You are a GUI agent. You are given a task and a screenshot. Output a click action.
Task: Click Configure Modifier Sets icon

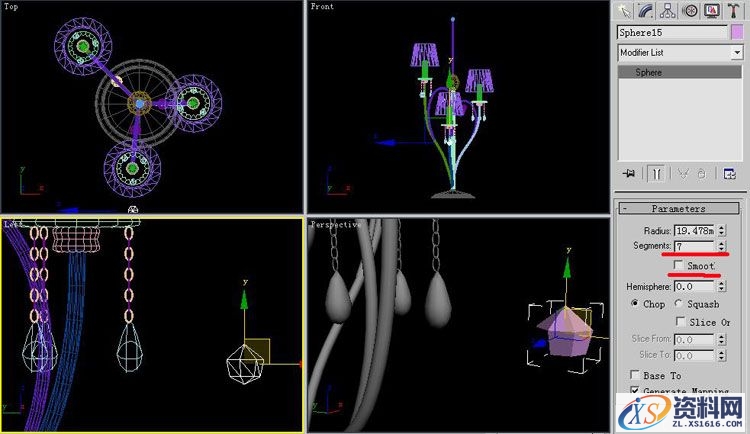730,173
